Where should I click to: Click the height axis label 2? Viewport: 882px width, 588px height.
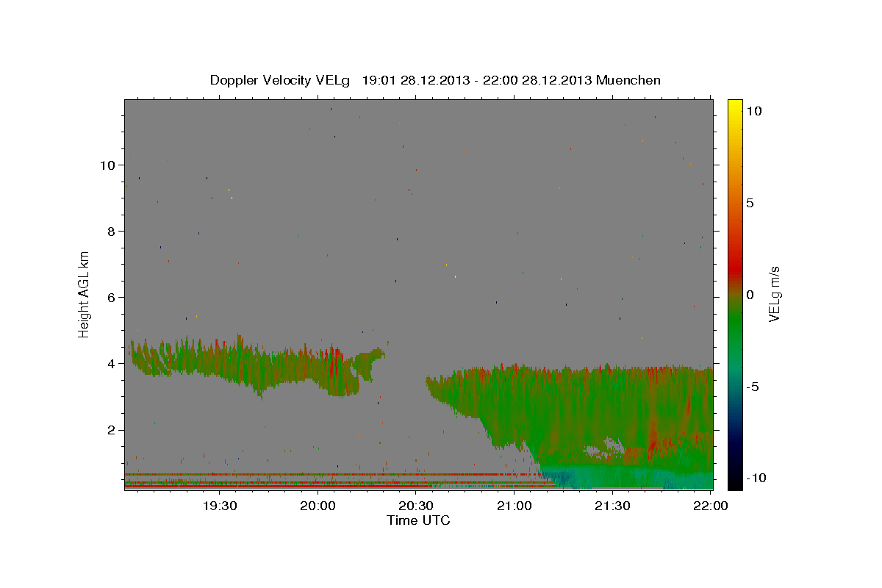110,430
